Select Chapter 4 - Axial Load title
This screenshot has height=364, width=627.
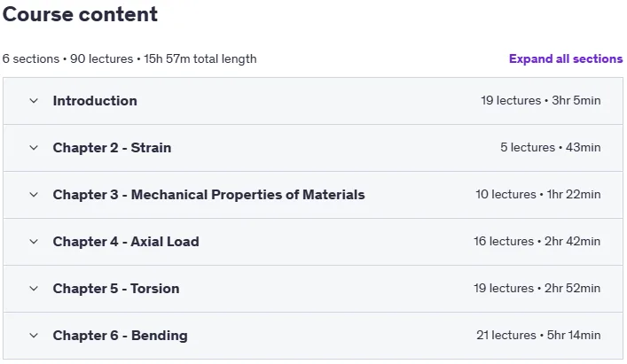click(126, 242)
